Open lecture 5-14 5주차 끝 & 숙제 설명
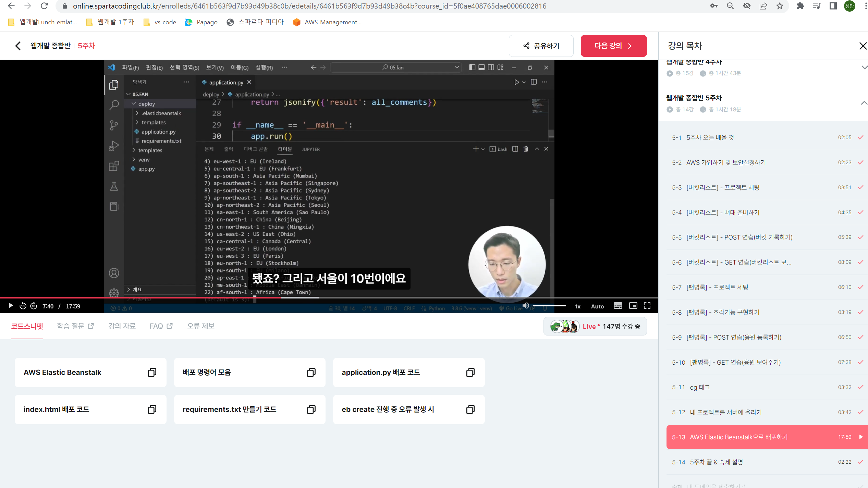The image size is (868, 488). [x=767, y=462]
